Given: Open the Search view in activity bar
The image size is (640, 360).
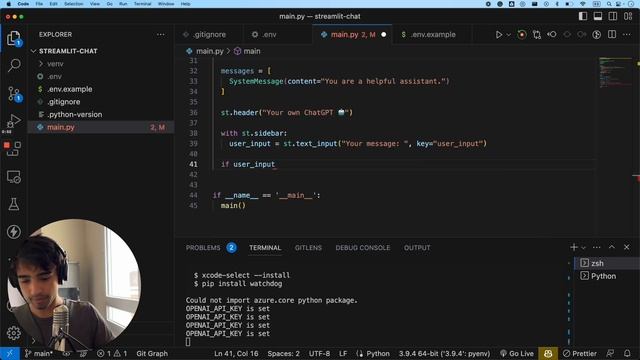Looking at the screenshot, I should click(13, 65).
